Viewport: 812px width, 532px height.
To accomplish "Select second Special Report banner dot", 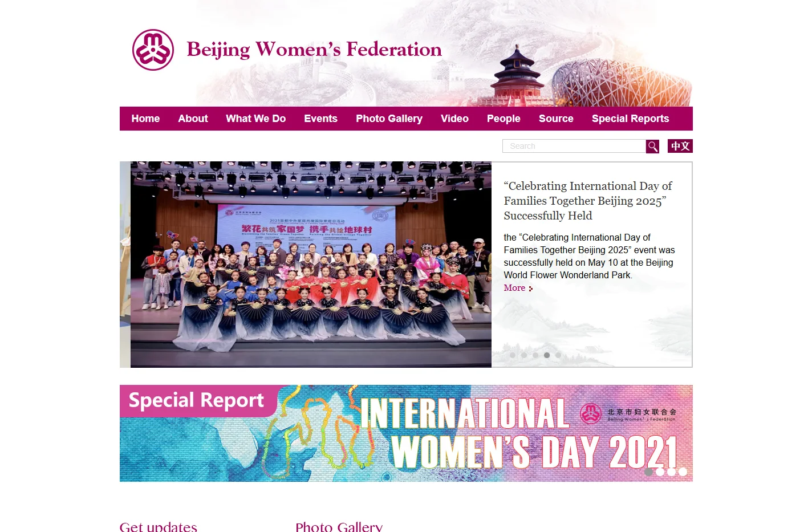I will (660, 472).
